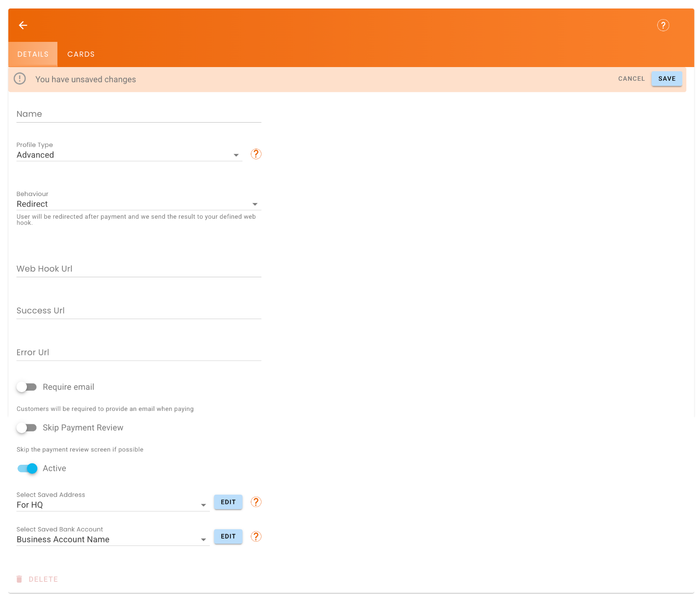Image resolution: width=700 pixels, height=607 pixels.
Task: Go back using the header arrow
Action: click(x=23, y=25)
